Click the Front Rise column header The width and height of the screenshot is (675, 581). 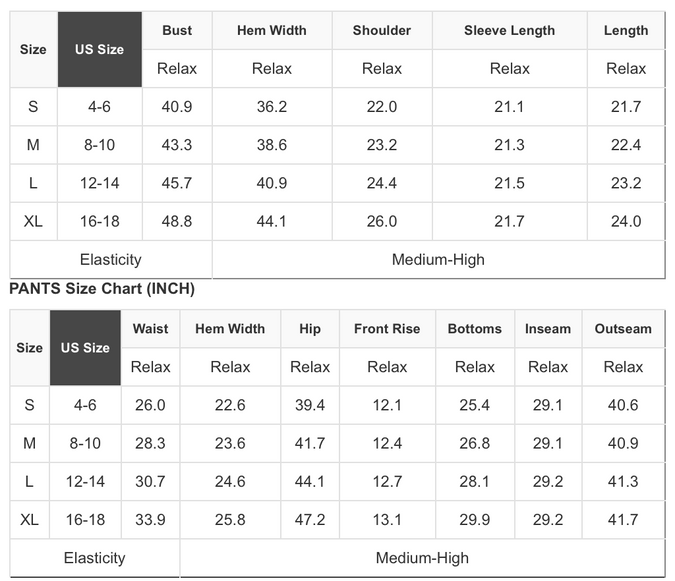(x=387, y=328)
